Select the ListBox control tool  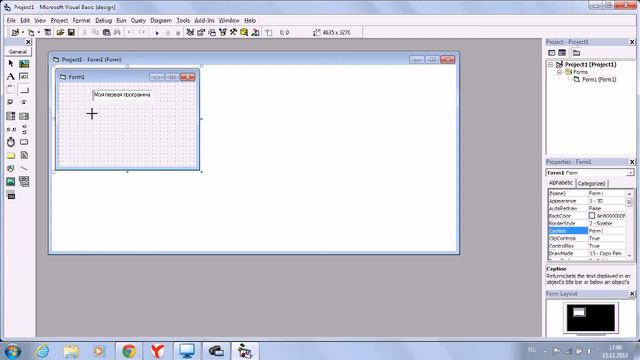click(x=24, y=116)
